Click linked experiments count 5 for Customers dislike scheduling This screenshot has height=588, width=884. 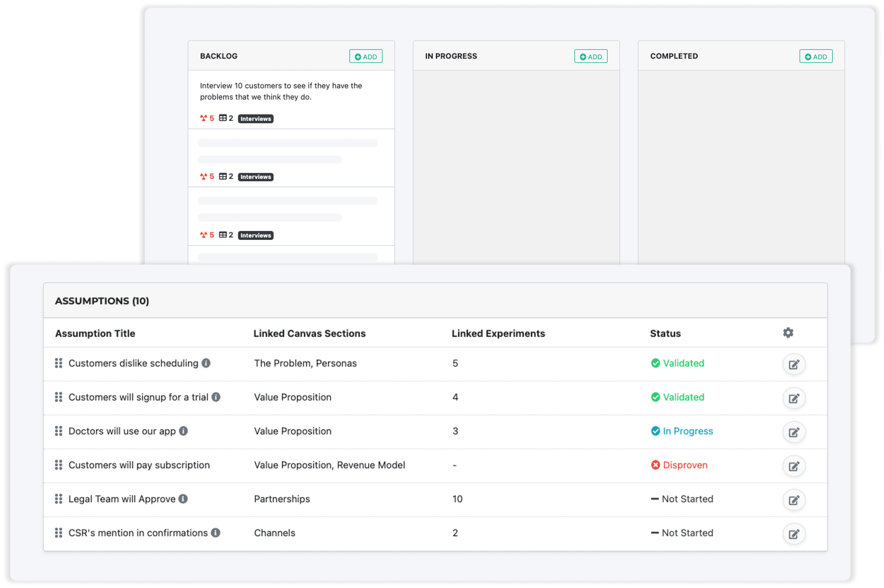tap(455, 363)
